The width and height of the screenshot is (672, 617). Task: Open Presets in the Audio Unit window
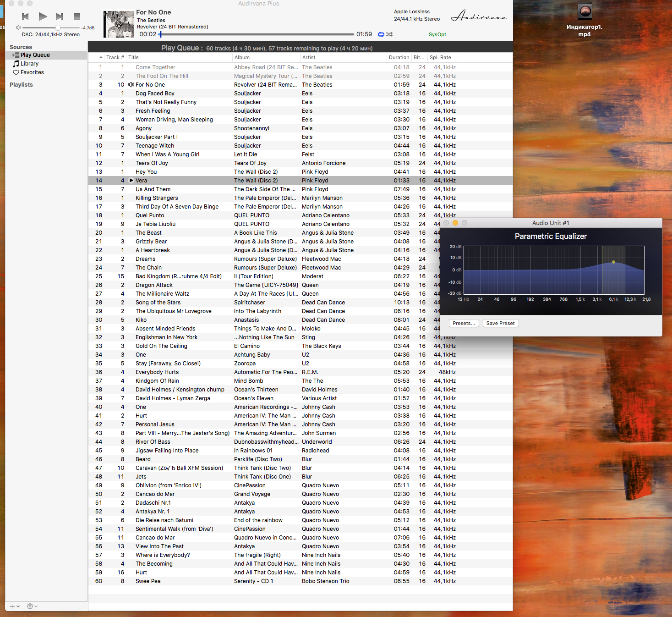tap(464, 323)
